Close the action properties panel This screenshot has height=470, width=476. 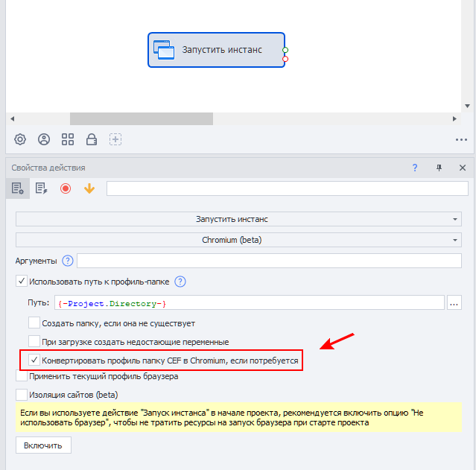pos(463,168)
